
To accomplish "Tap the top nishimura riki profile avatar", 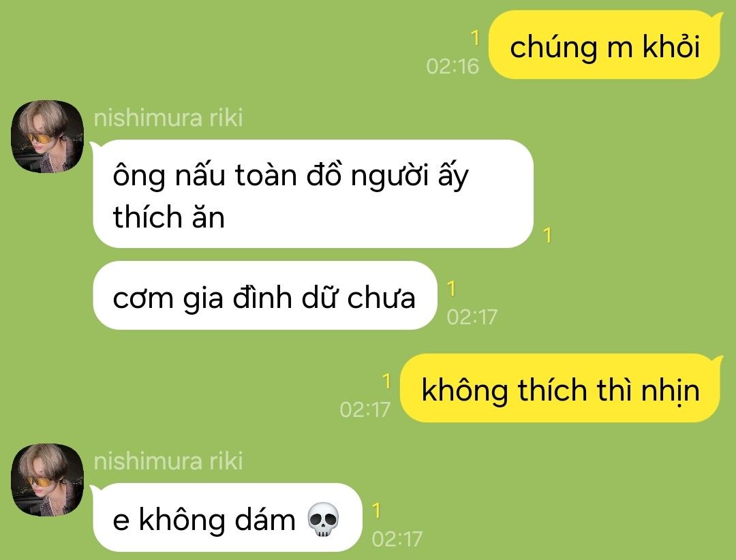I will point(48,137).
